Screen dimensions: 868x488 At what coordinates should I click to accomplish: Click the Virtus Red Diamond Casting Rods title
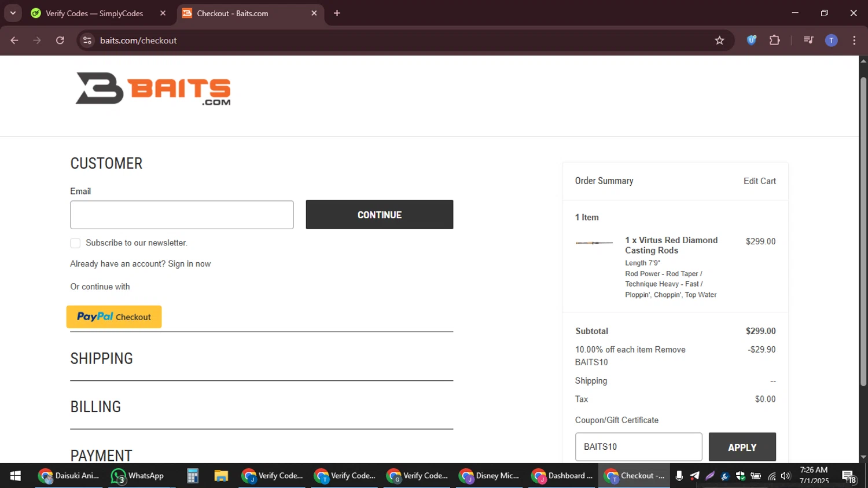[671, 245]
